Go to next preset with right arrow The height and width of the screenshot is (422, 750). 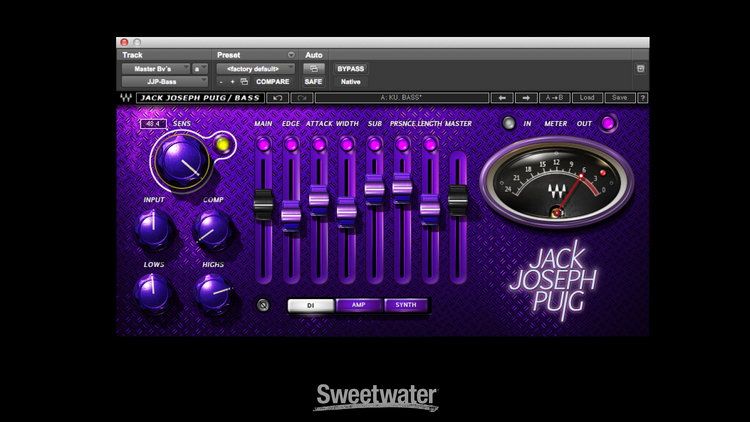pos(526,98)
